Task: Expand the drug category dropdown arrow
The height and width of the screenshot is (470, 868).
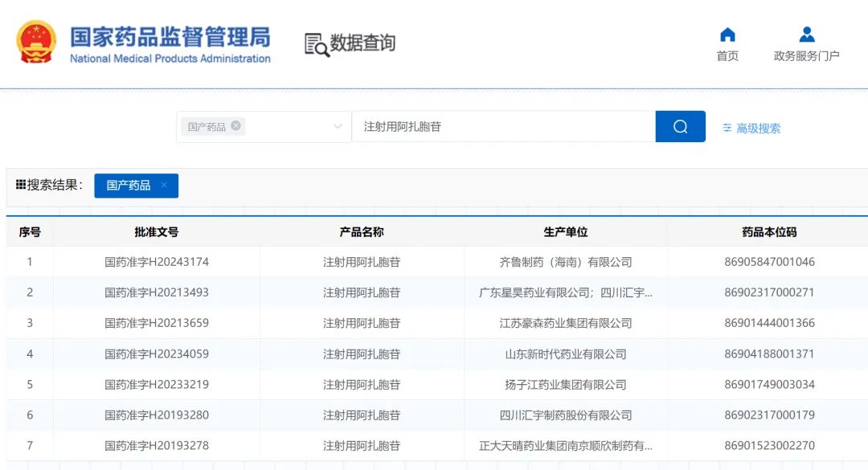Action: [x=338, y=127]
